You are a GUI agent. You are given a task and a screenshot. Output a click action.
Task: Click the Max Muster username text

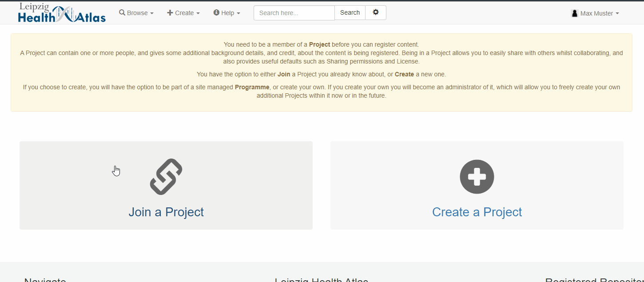coord(596,13)
